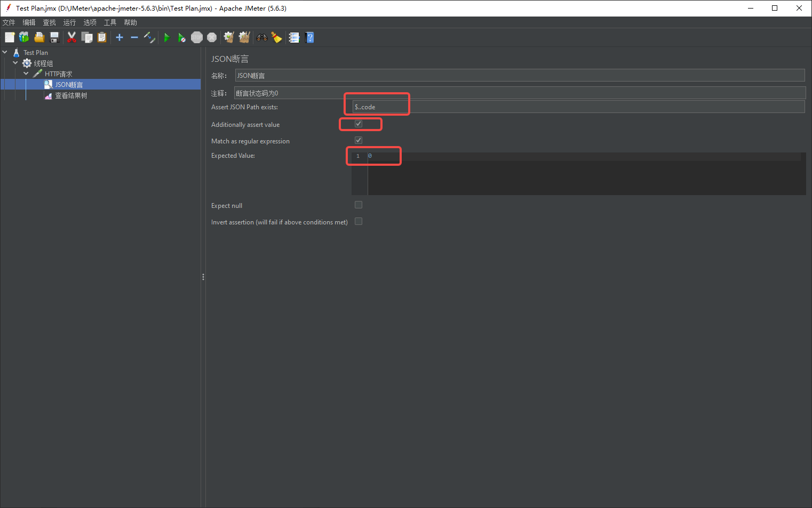Click into the Expected Value editor

(586, 174)
